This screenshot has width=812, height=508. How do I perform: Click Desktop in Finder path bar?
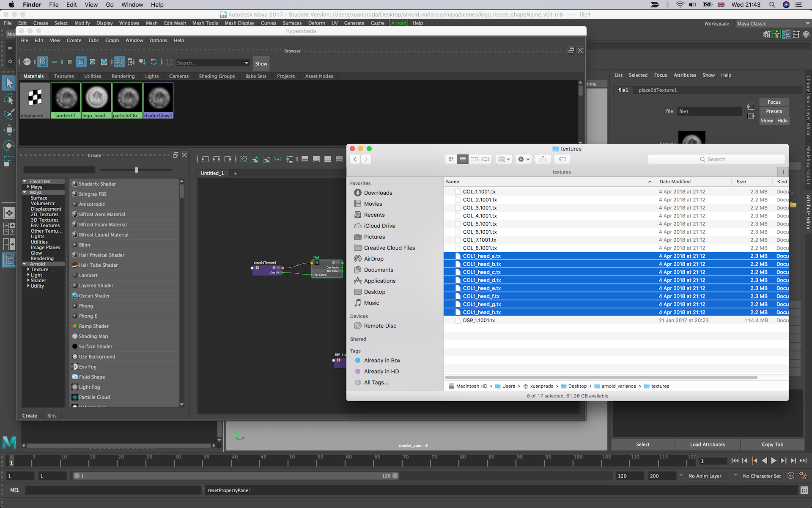pyautogui.click(x=573, y=386)
